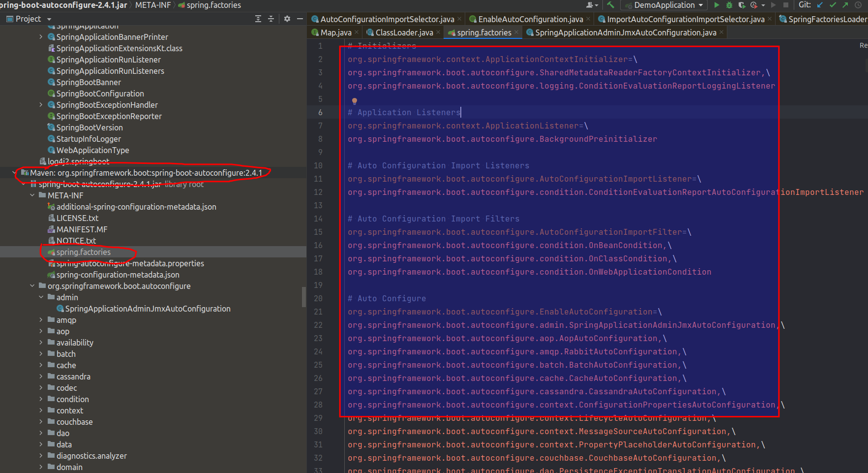This screenshot has height=473, width=868.
Task: Select SpringBootBanner class in tree
Action: click(x=89, y=82)
